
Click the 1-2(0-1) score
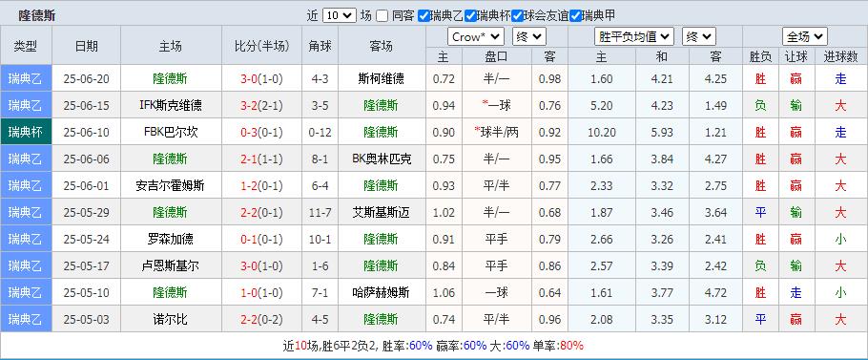click(x=262, y=185)
